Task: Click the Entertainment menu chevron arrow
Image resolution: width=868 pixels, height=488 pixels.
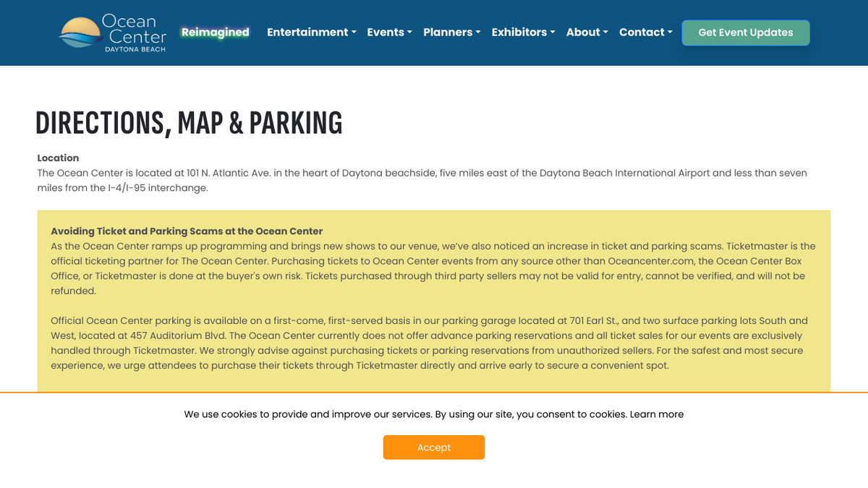Action: [x=354, y=33]
